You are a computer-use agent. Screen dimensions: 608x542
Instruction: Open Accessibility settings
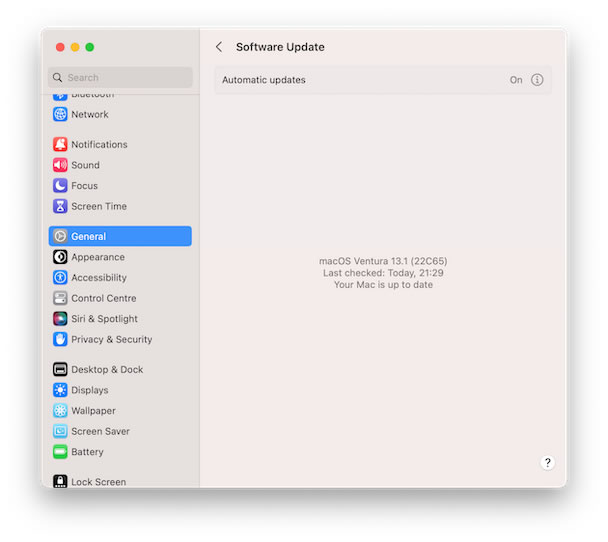[120, 278]
